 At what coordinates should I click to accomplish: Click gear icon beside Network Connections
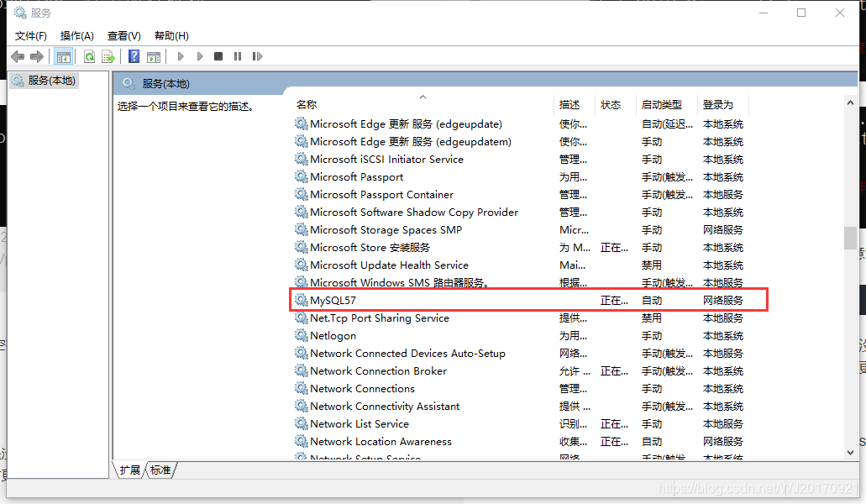301,388
